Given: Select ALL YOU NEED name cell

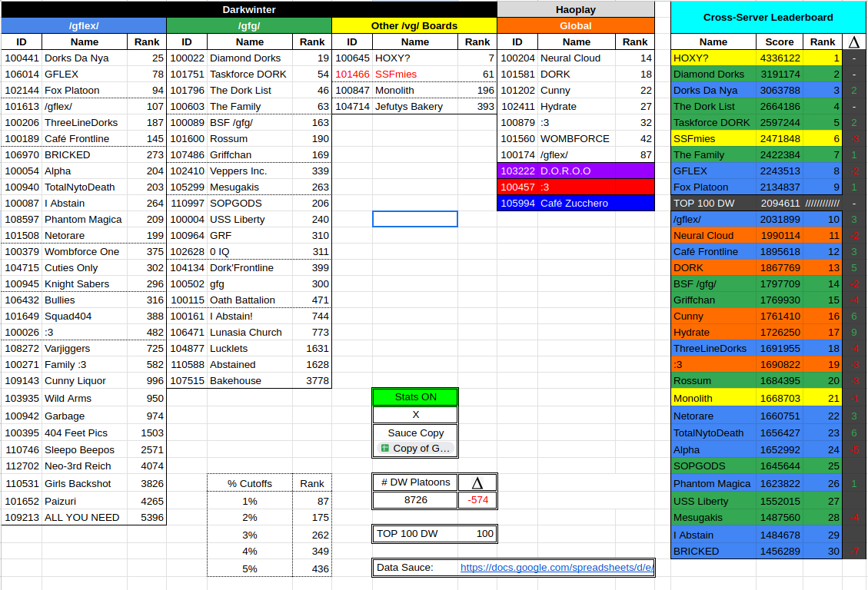Looking at the screenshot, I should click(85, 518).
